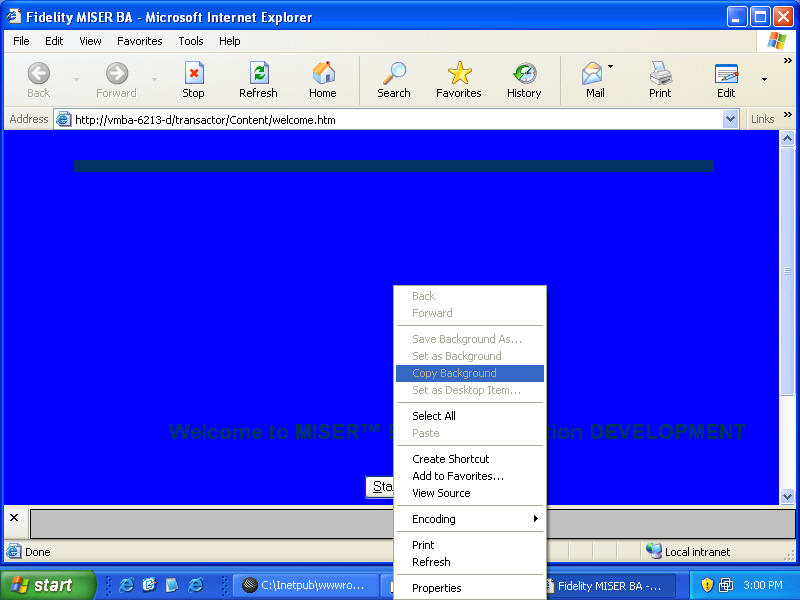Click the scrollbar up arrow
Viewport: 800px width, 600px height.
[787, 138]
